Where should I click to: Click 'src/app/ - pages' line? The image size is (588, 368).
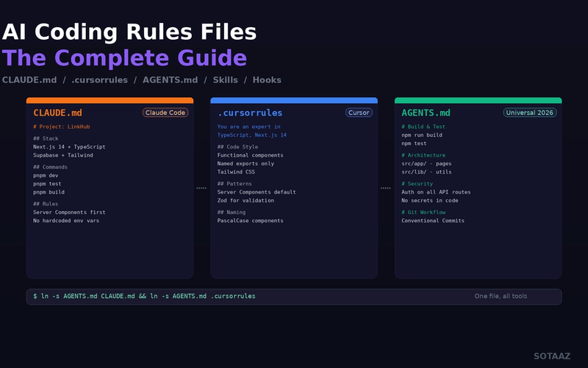point(426,163)
